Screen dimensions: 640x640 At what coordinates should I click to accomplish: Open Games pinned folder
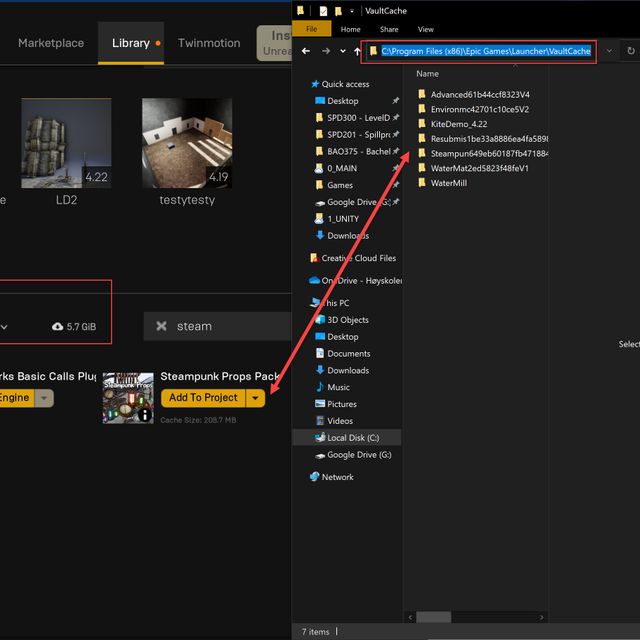[x=340, y=185]
